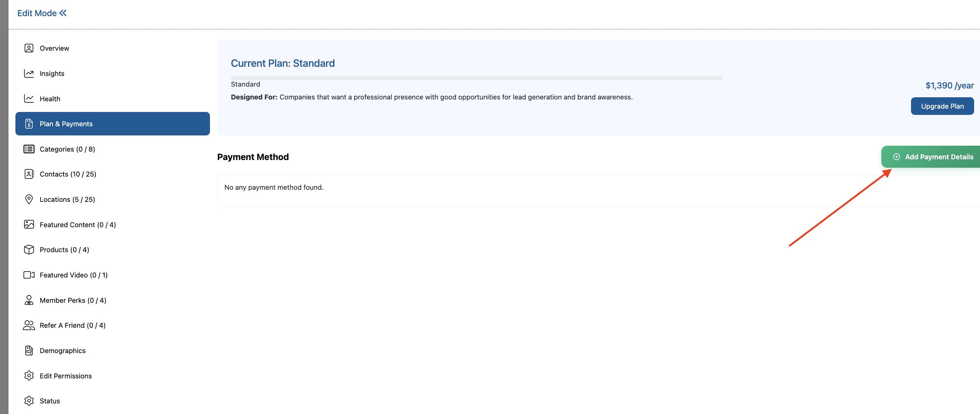Click the Standard plan progress bar
This screenshot has height=414, width=980.
coord(476,78)
